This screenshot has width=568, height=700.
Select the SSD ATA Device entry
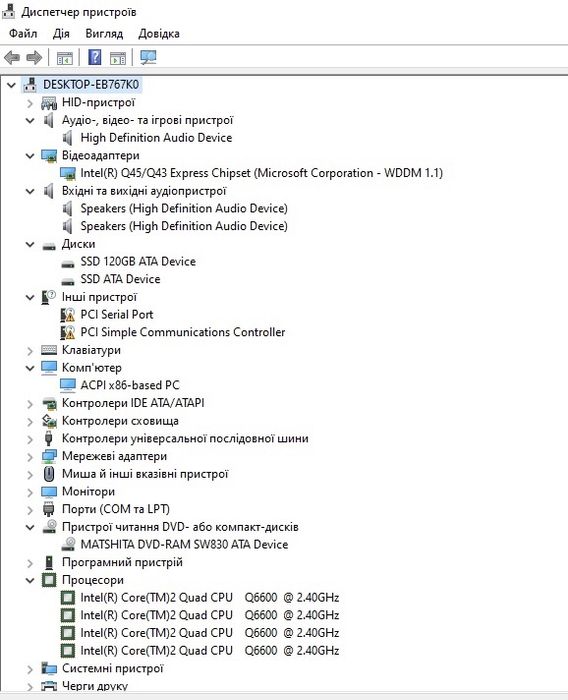point(120,279)
